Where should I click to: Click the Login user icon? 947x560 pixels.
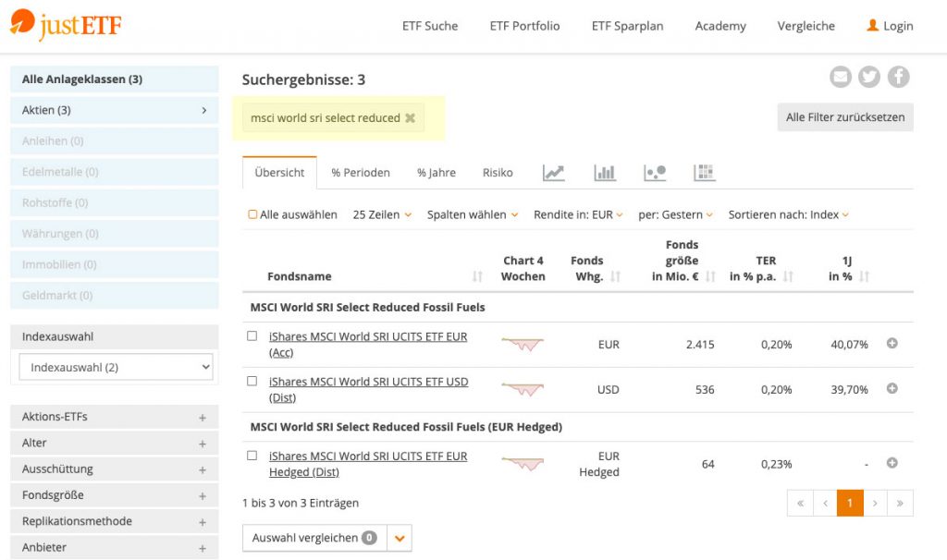872,25
